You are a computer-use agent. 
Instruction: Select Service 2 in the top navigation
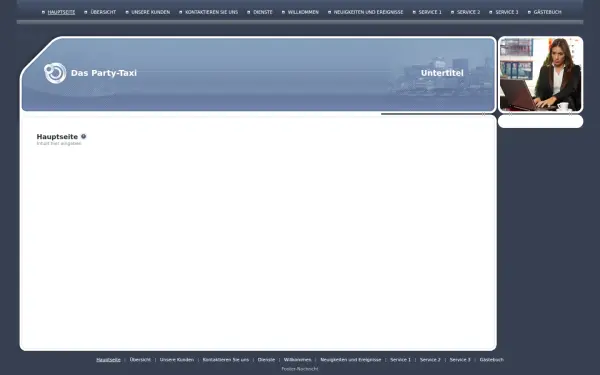468,12
